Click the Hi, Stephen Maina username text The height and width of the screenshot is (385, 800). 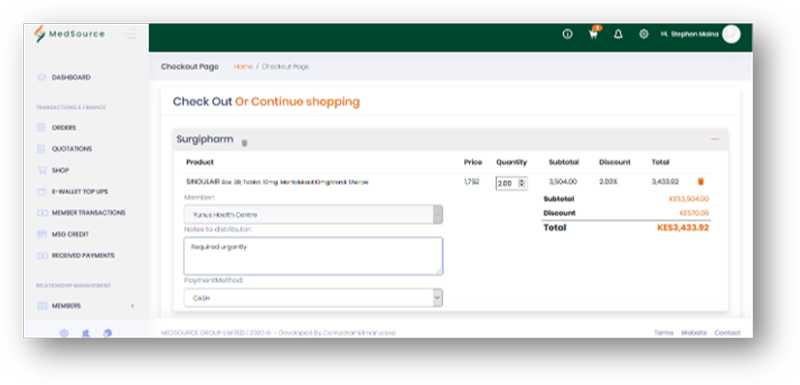pos(689,34)
